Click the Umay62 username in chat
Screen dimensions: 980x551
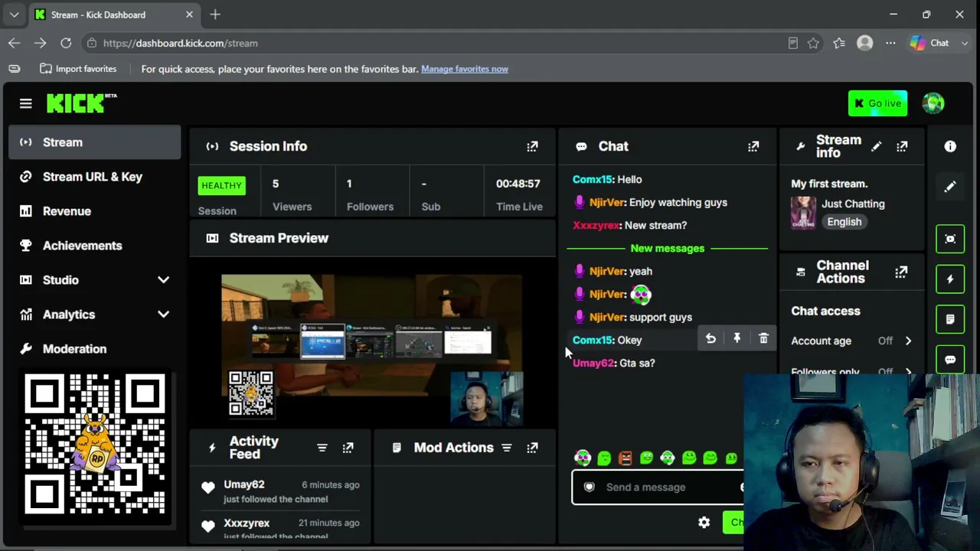pyautogui.click(x=593, y=363)
